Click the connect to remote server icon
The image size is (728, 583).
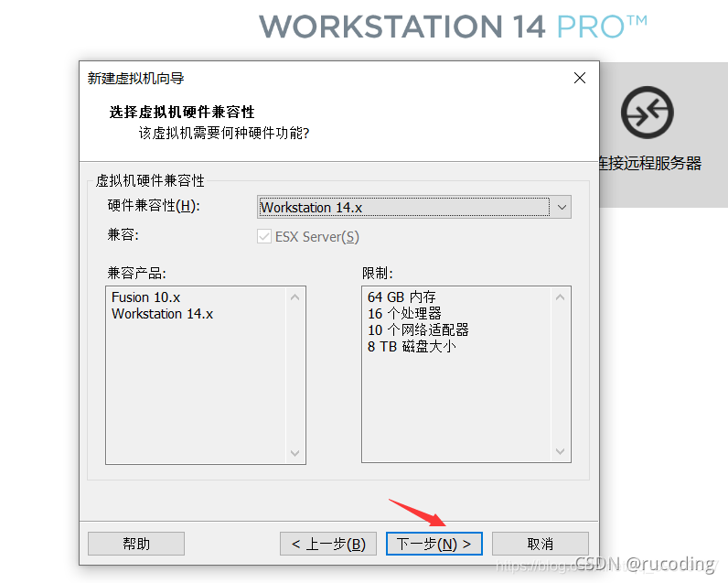(x=648, y=113)
